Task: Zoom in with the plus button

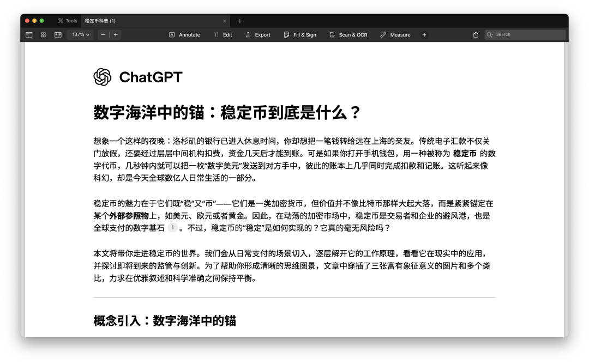Action: pyautogui.click(x=116, y=34)
